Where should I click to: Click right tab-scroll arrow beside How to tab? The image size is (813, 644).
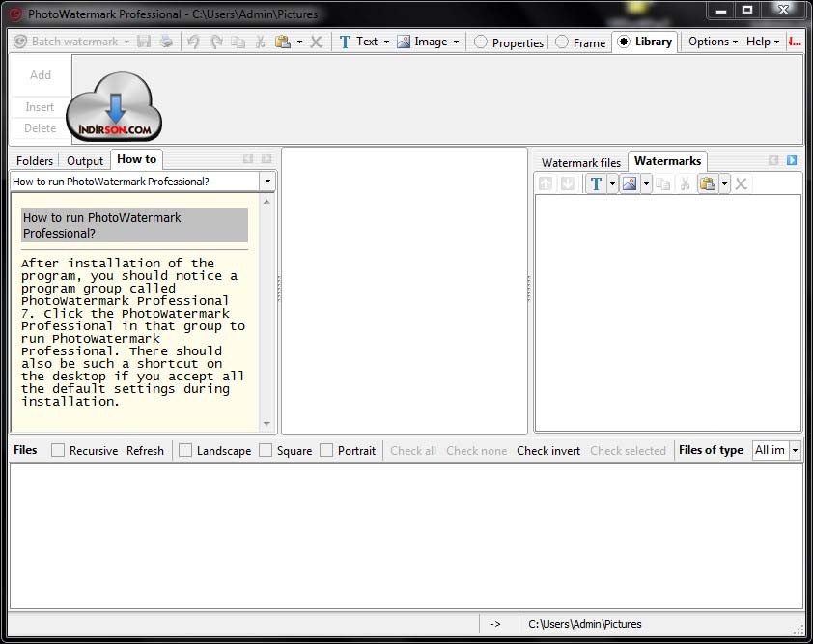pyautogui.click(x=266, y=158)
